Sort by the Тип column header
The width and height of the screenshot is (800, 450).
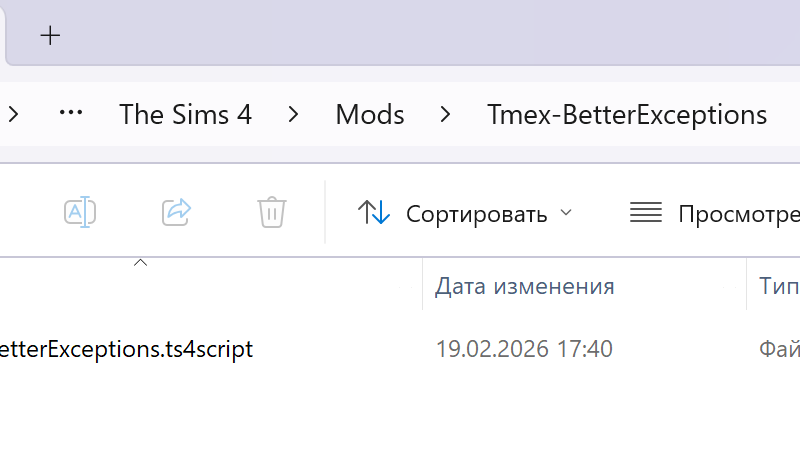(x=776, y=287)
